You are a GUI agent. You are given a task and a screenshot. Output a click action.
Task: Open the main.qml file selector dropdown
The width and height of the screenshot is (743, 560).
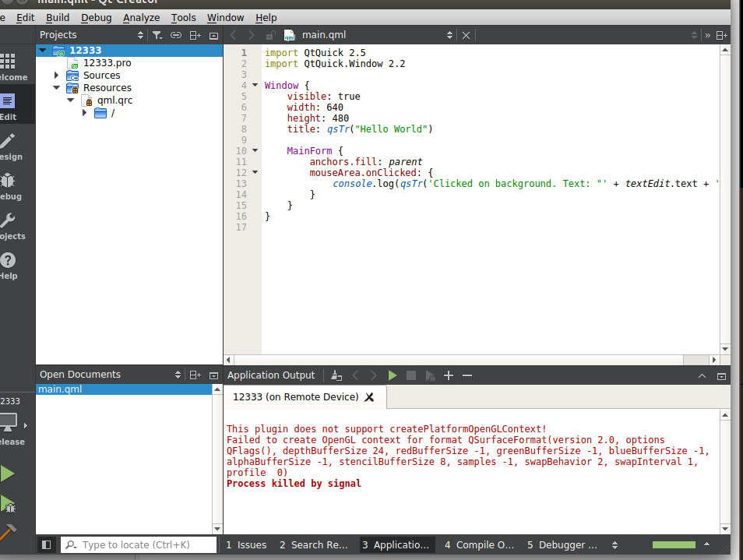click(449, 35)
